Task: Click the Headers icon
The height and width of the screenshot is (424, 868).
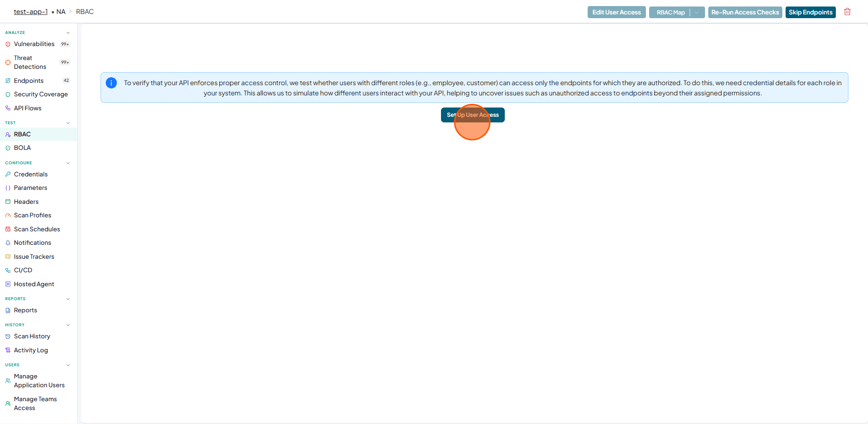Action: tap(8, 202)
